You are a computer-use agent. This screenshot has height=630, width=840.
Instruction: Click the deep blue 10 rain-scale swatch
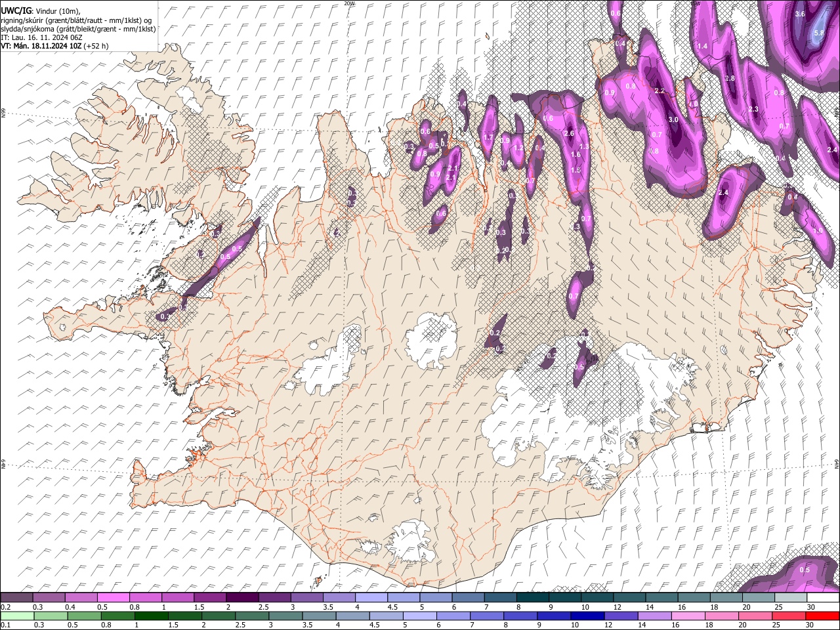(x=587, y=616)
